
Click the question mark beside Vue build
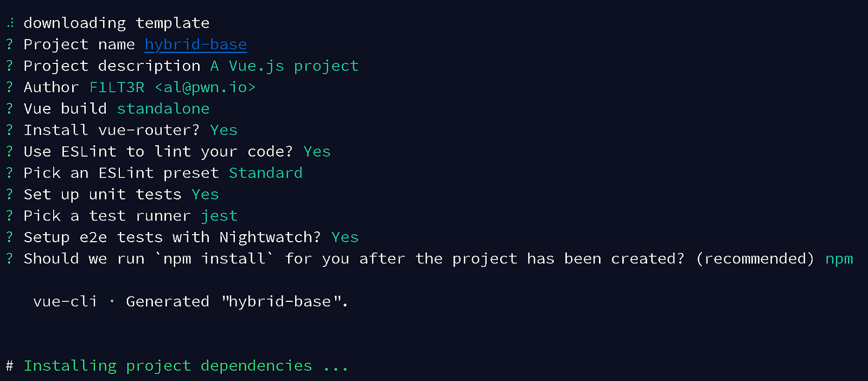pyautogui.click(x=9, y=109)
